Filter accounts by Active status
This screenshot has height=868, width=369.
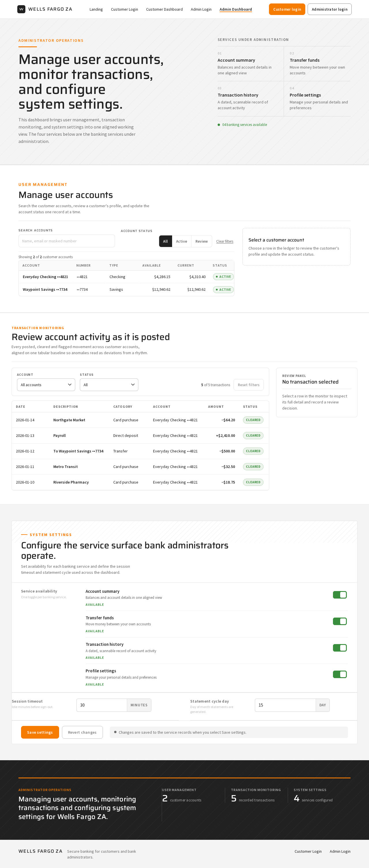[182, 241]
